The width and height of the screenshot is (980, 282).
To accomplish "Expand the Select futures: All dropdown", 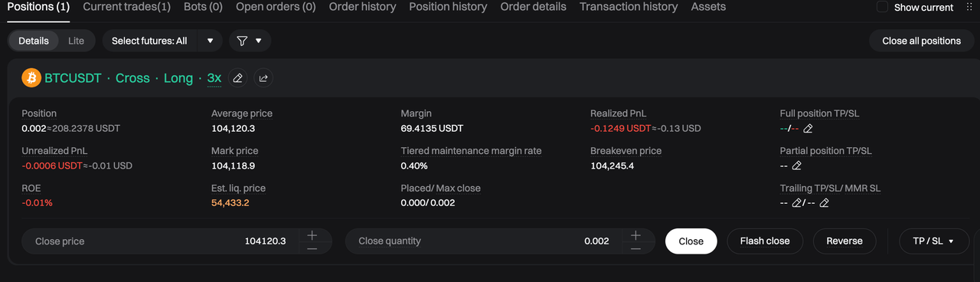I will 162,41.
